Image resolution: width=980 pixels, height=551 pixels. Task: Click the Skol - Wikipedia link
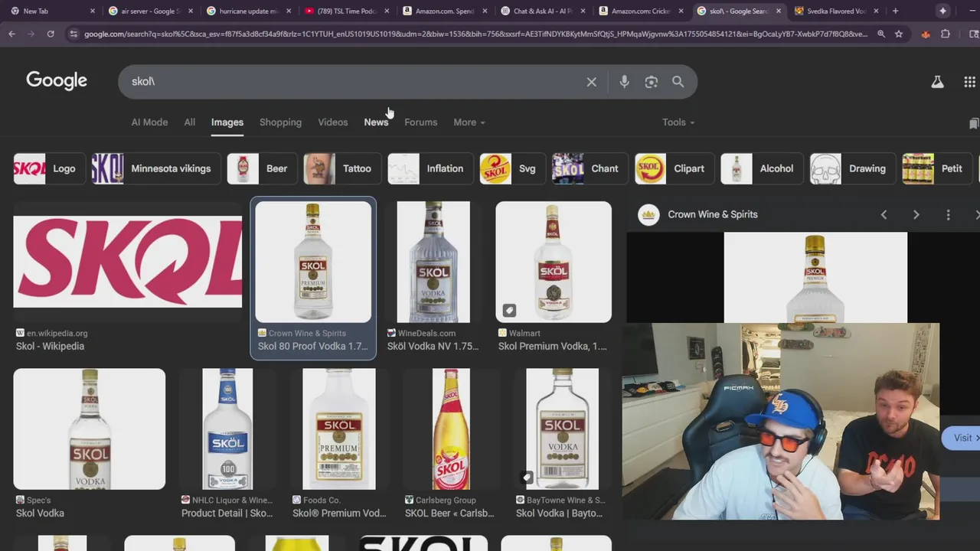50,347
